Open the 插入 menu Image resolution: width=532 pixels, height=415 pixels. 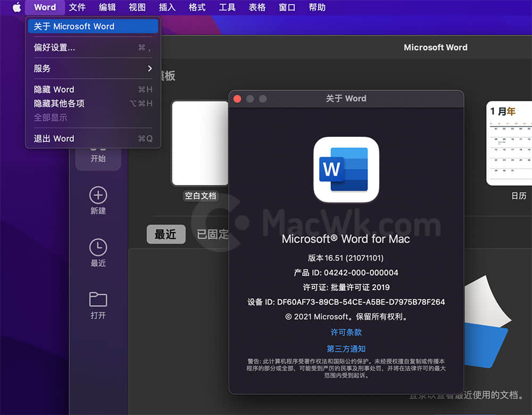(167, 7)
